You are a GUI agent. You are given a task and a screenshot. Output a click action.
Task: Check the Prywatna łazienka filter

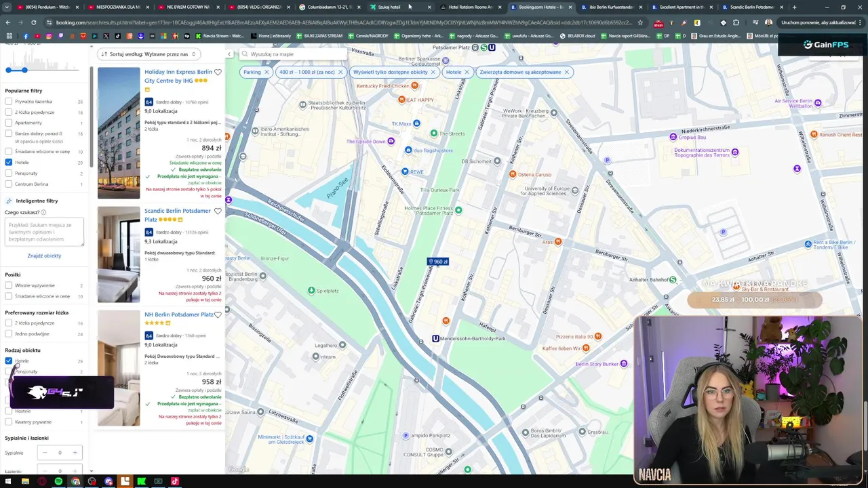tap(9, 102)
